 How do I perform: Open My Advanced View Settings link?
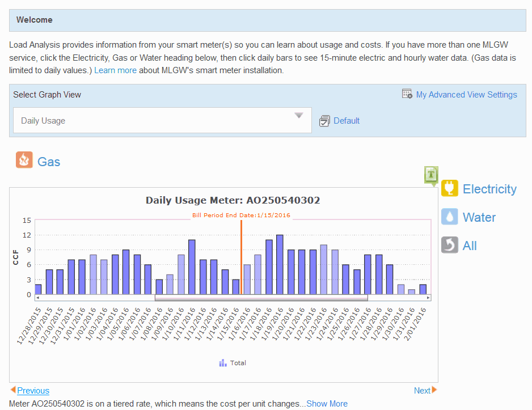[x=467, y=95]
